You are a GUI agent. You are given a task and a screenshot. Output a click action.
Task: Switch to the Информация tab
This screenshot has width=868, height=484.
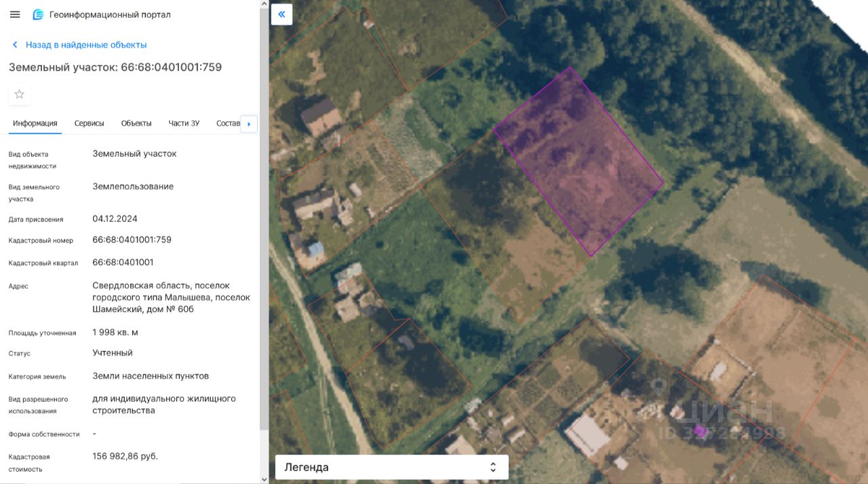(35, 124)
